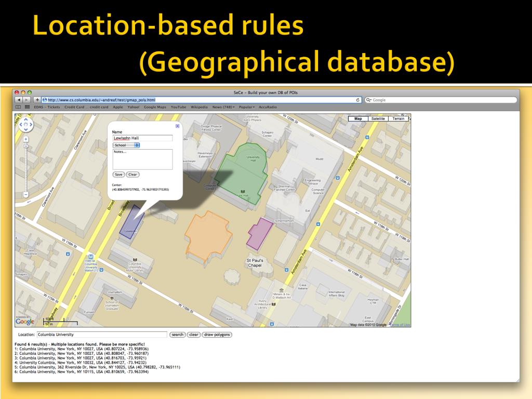The height and width of the screenshot is (399, 532).
Task: Select the blue Lewisohn polygon
Action: tap(132, 221)
